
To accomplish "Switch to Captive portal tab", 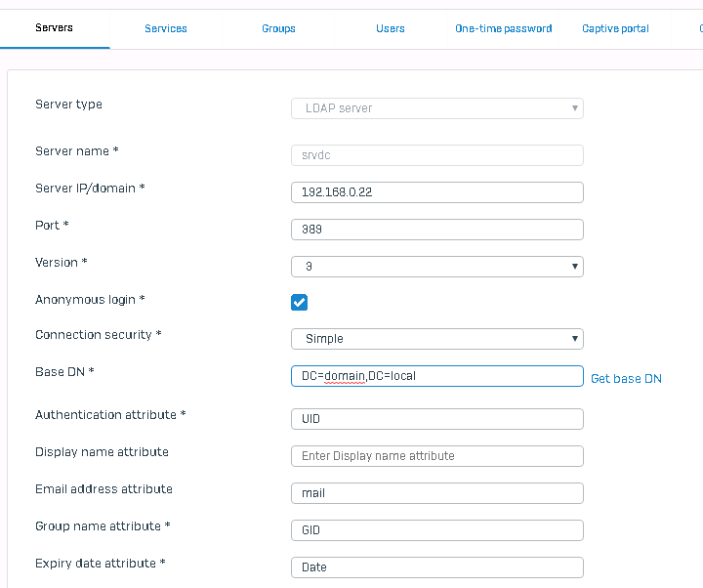I will point(615,28).
